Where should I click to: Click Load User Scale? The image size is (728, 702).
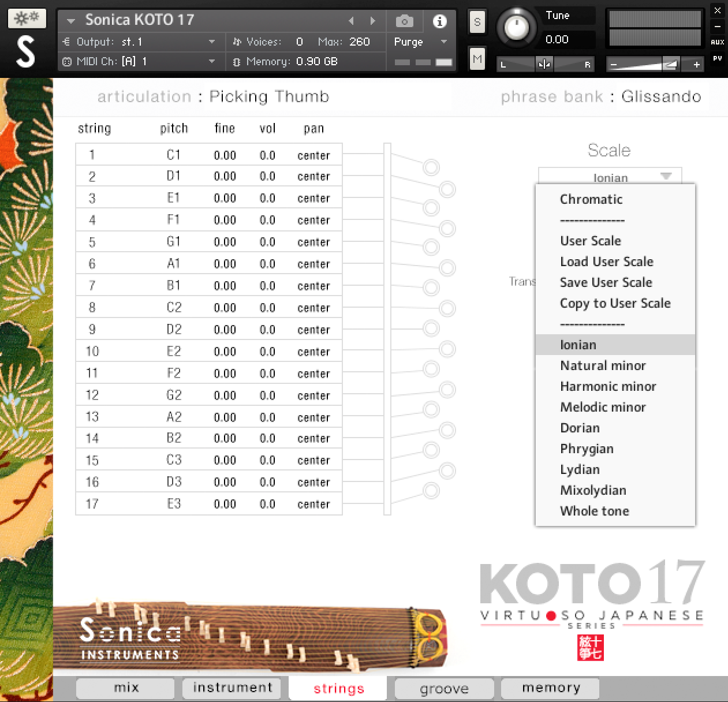[606, 262]
